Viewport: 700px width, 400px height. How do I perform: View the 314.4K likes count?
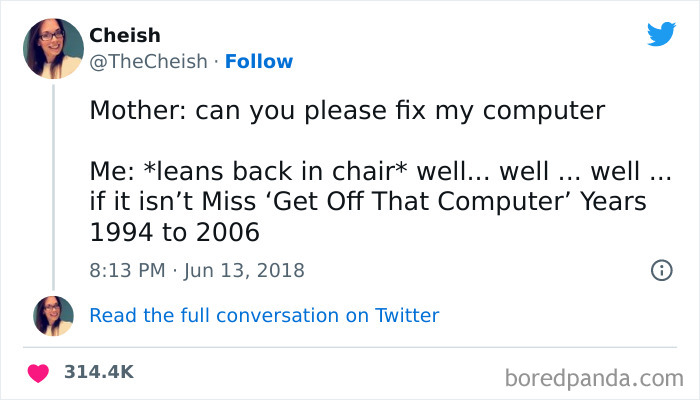(x=99, y=372)
